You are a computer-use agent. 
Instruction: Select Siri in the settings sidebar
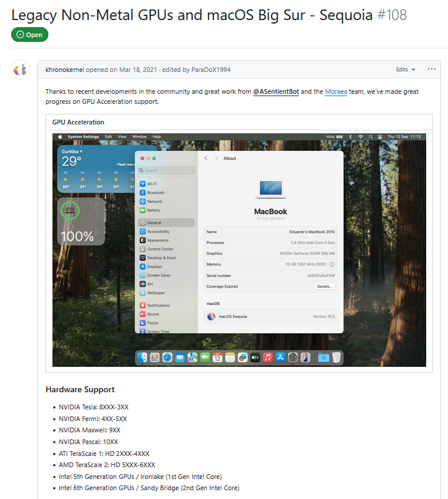click(x=167, y=284)
